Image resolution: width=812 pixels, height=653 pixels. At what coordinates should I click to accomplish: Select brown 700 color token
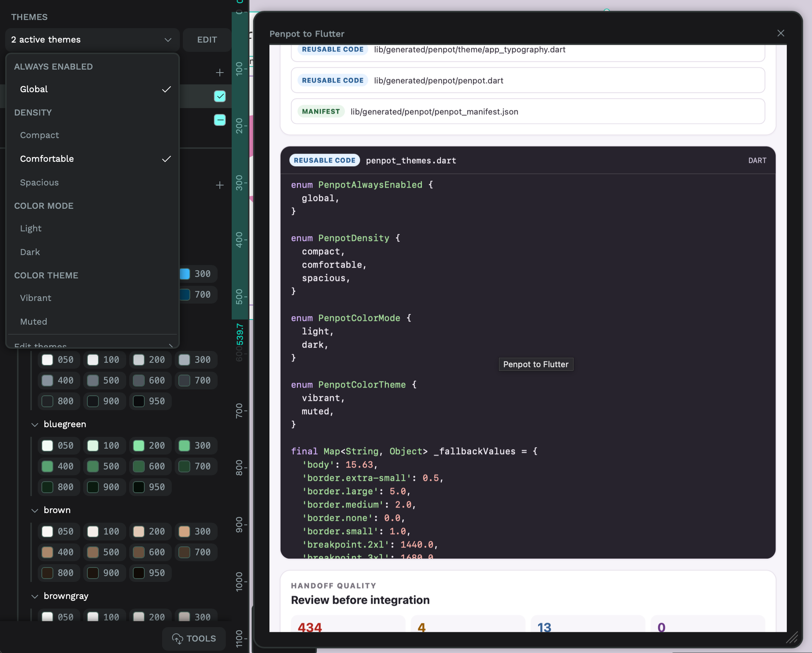point(195,552)
